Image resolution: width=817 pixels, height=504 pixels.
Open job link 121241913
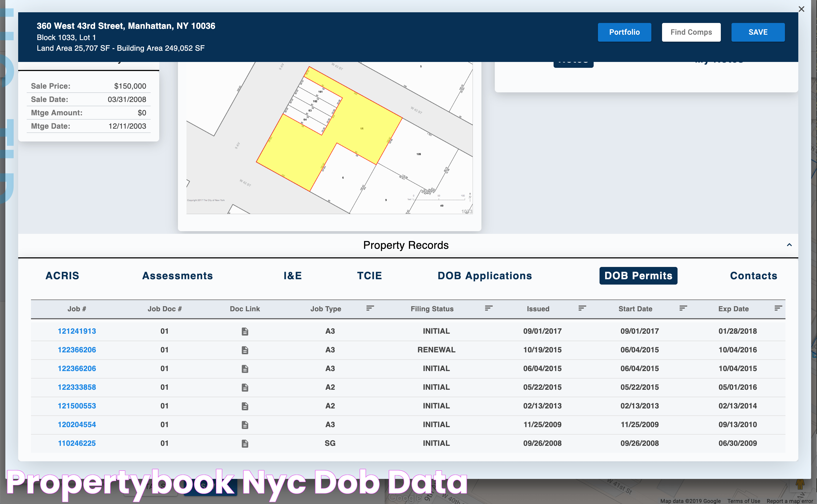click(76, 331)
